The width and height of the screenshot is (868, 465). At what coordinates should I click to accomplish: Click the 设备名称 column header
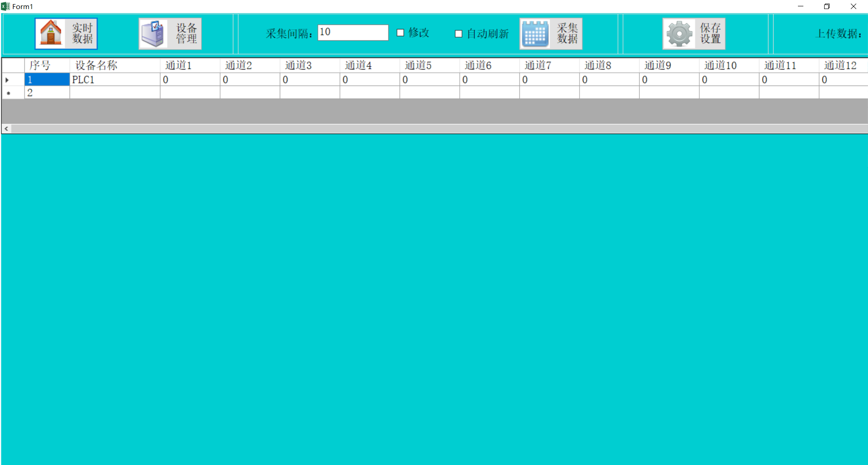tap(115, 66)
